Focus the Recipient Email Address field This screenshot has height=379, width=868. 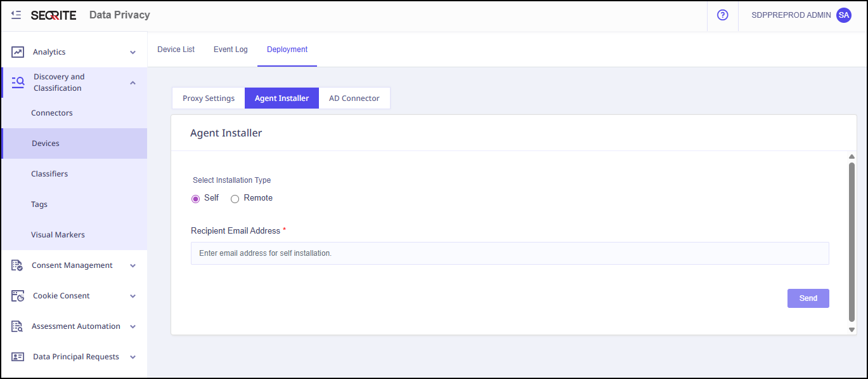pyautogui.click(x=509, y=253)
